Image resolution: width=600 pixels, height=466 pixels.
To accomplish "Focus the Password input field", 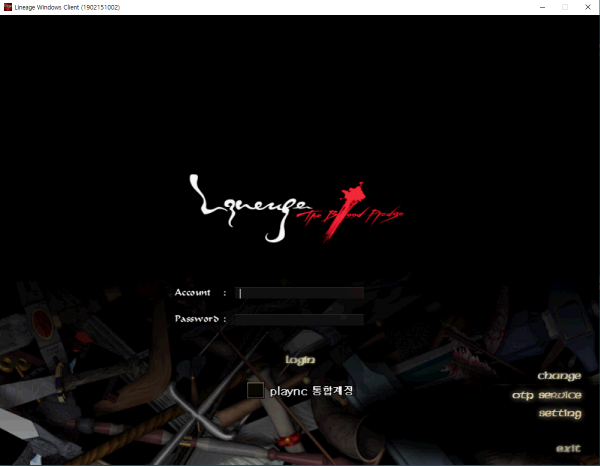I will coord(299,319).
